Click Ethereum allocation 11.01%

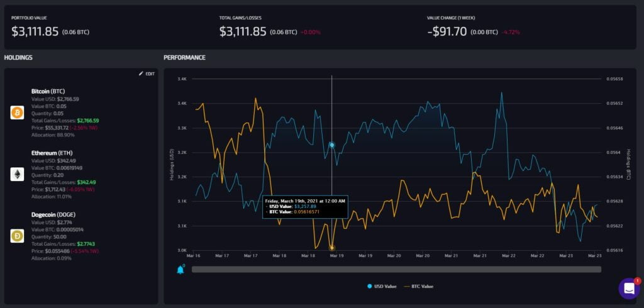coord(63,197)
